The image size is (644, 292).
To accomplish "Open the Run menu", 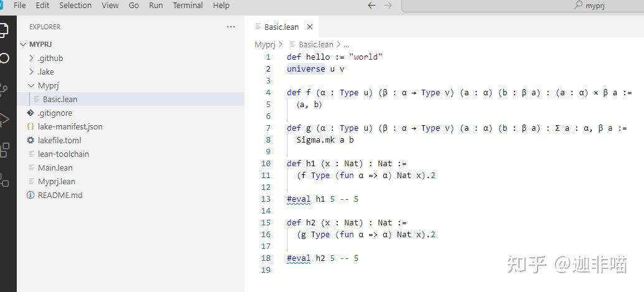I will [x=156, y=6].
